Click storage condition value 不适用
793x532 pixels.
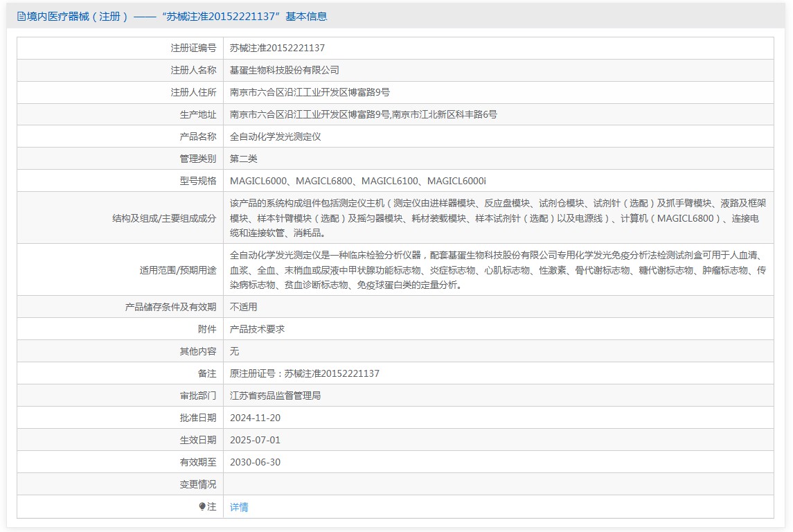coord(243,307)
